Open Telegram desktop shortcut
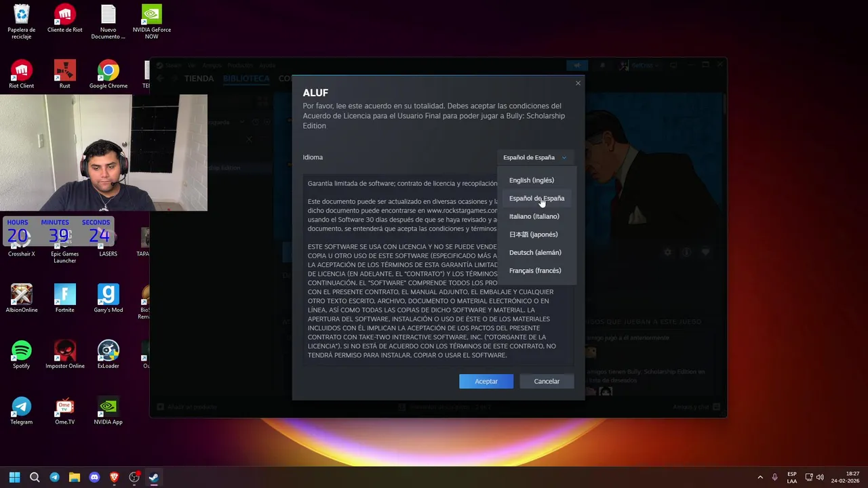This screenshot has width=868, height=488. [x=22, y=411]
